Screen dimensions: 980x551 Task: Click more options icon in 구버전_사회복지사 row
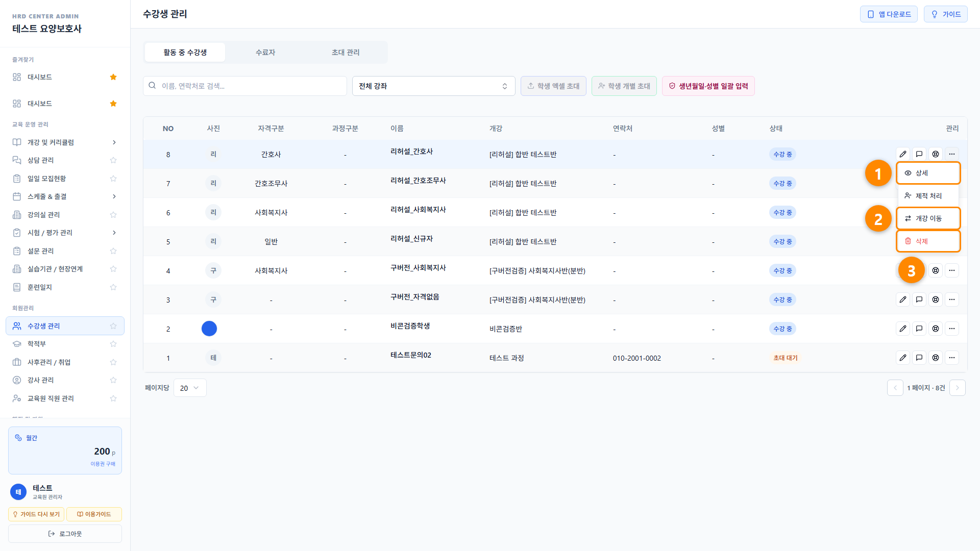point(952,270)
